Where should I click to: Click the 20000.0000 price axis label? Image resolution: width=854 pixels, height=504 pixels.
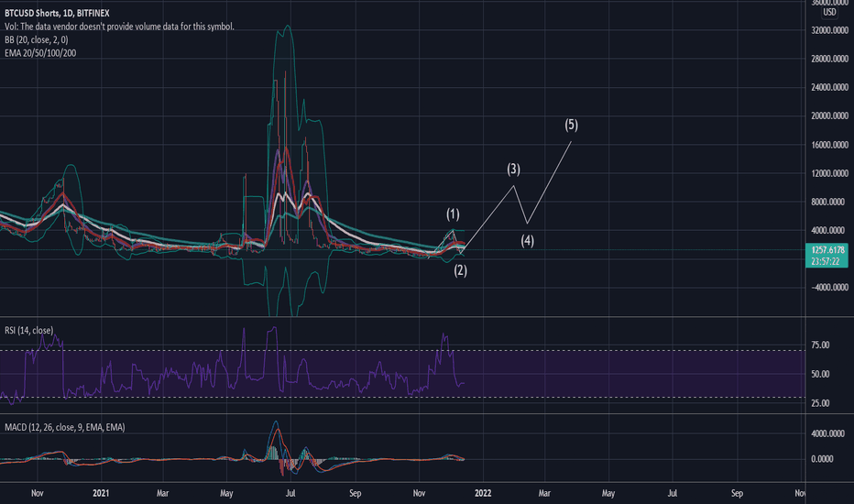coord(829,116)
